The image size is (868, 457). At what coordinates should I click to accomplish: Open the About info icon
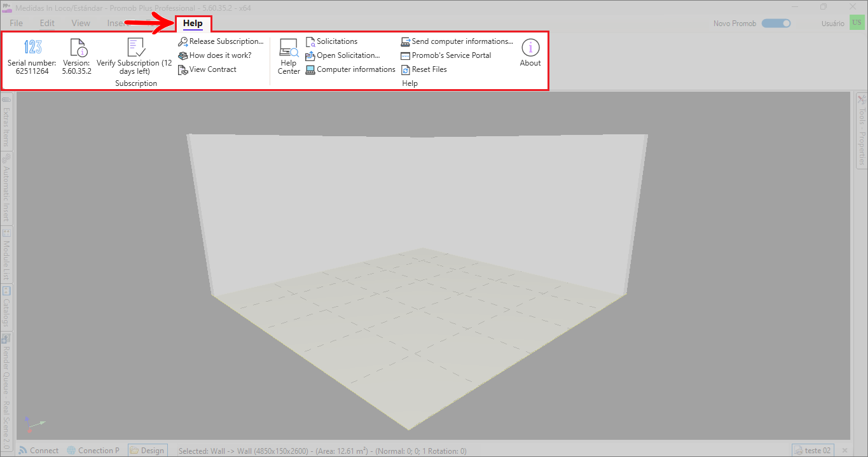tap(530, 48)
